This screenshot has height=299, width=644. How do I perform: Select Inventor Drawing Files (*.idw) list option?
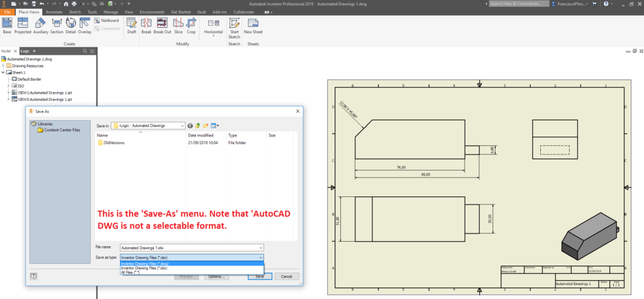tap(191, 268)
